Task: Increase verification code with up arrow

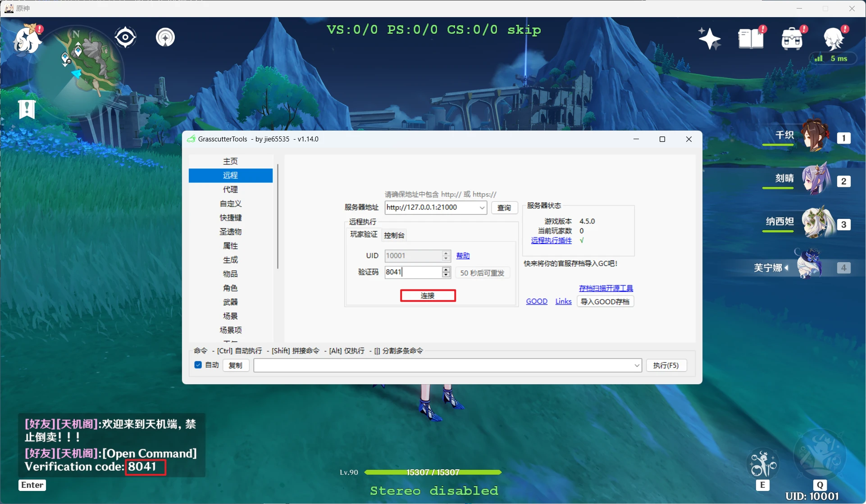Action: [x=446, y=269]
